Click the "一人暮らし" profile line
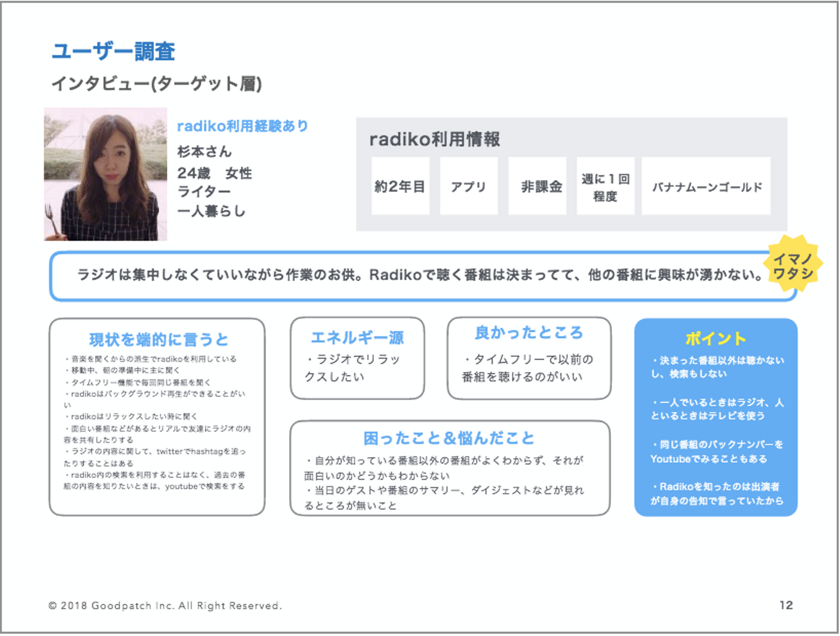The width and height of the screenshot is (840, 636). (x=211, y=211)
